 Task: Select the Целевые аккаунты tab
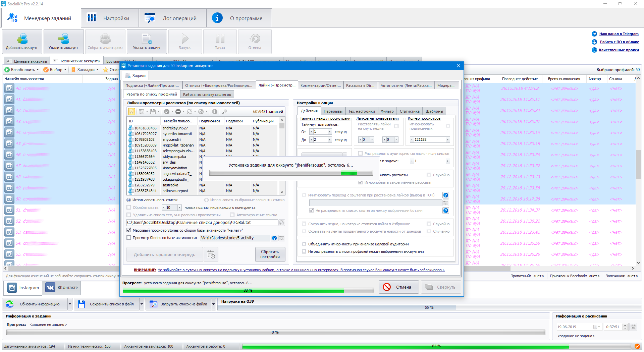pyautogui.click(x=27, y=61)
